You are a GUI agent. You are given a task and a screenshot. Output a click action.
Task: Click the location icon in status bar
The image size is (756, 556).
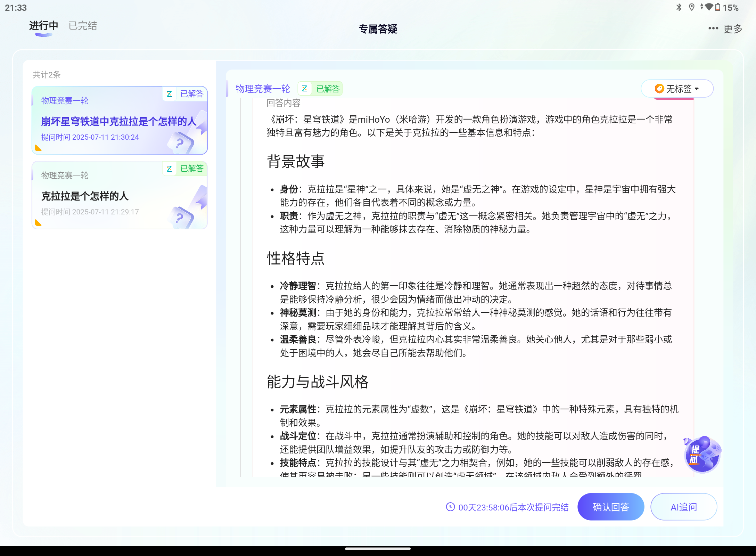tap(692, 7)
